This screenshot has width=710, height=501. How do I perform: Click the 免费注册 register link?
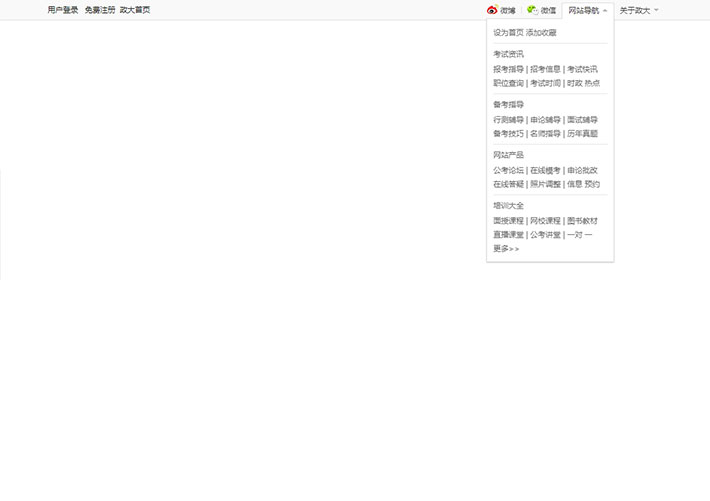[x=100, y=10]
